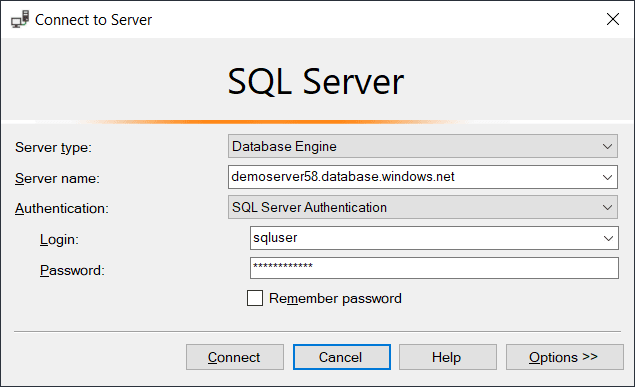Click the Server name label
Image resolution: width=635 pixels, height=387 pixels.
click(57, 179)
